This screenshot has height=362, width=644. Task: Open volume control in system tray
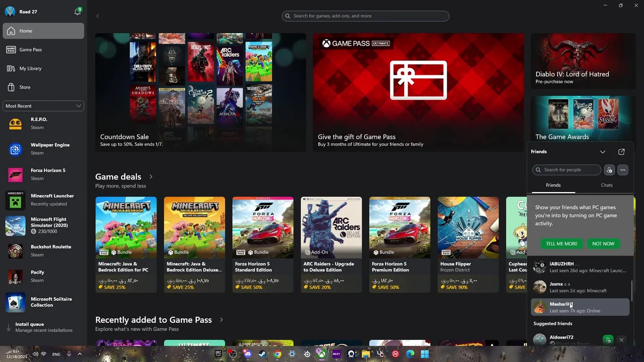35,354
